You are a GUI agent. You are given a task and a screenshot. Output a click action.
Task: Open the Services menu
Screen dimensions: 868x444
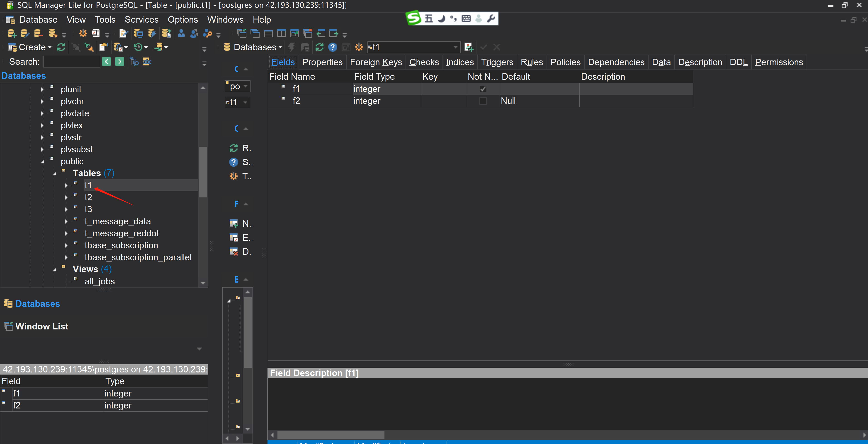141,19
